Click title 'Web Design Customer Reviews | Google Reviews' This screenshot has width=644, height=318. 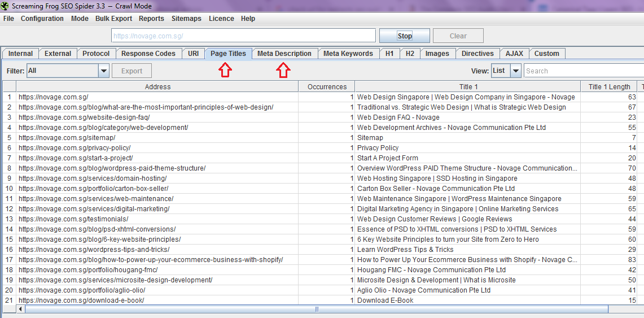tap(435, 219)
